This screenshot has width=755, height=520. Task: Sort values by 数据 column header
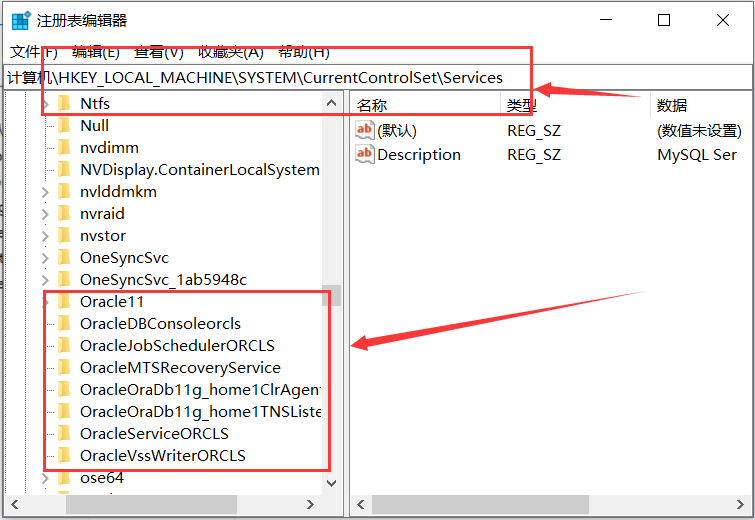pos(701,105)
